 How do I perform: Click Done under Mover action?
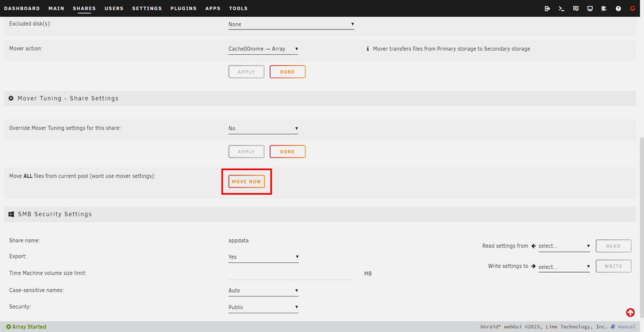tap(287, 72)
